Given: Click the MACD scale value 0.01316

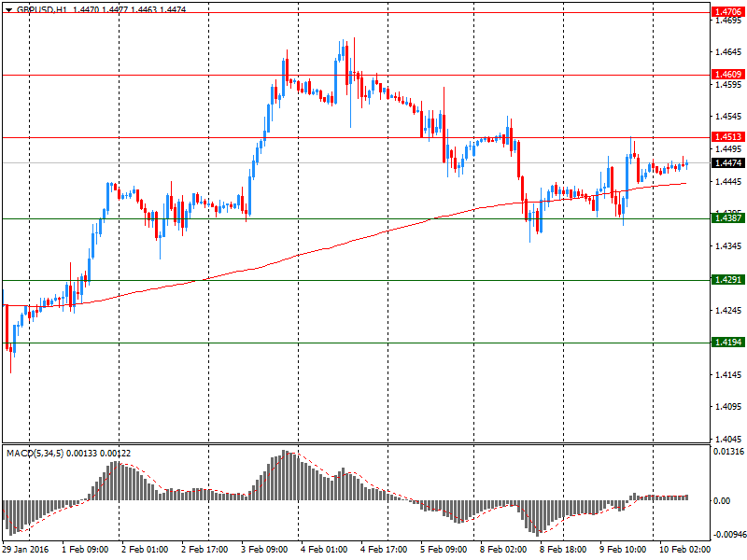Looking at the screenshot, I should point(729,452).
